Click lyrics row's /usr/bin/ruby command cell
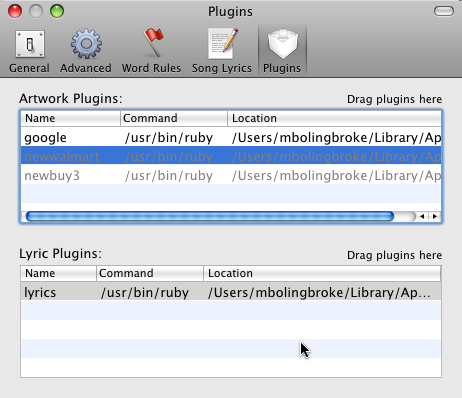The width and height of the screenshot is (462, 398). [145, 292]
